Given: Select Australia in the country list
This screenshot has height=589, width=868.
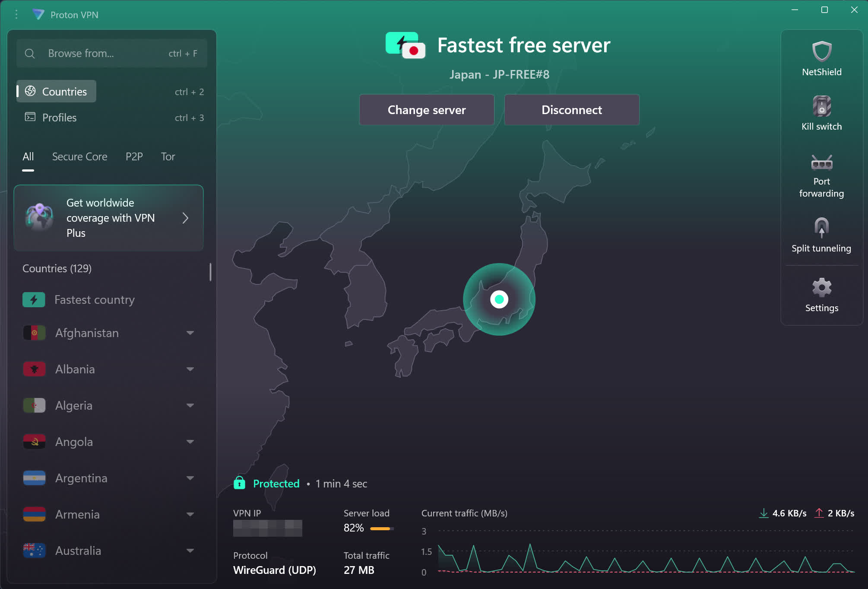Looking at the screenshot, I should coord(109,551).
